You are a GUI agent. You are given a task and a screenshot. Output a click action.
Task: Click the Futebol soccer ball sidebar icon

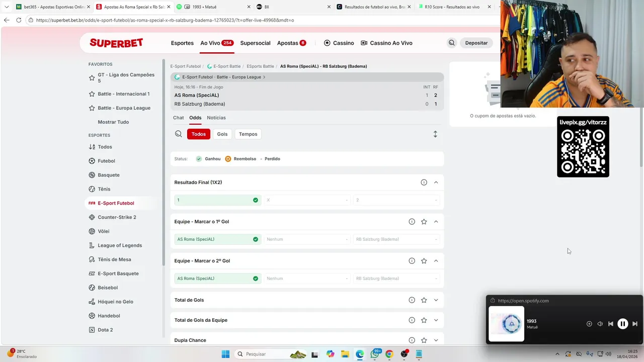pyautogui.click(x=92, y=161)
